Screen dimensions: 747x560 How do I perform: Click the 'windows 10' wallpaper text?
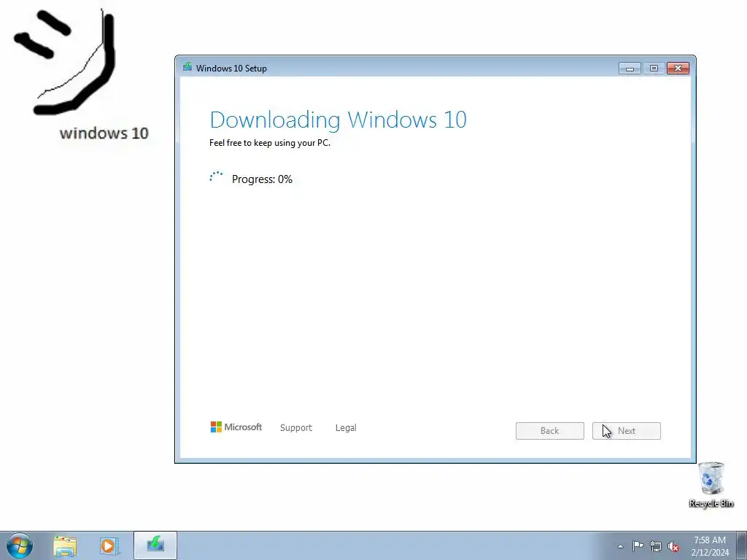[104, 133]
